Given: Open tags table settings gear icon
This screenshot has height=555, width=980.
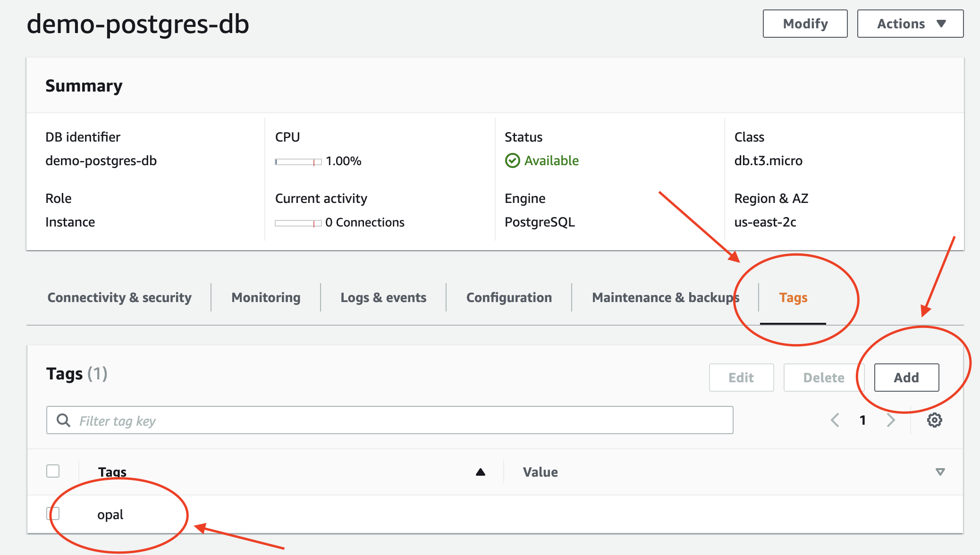Looking at the screenshot, I should 934,420.
